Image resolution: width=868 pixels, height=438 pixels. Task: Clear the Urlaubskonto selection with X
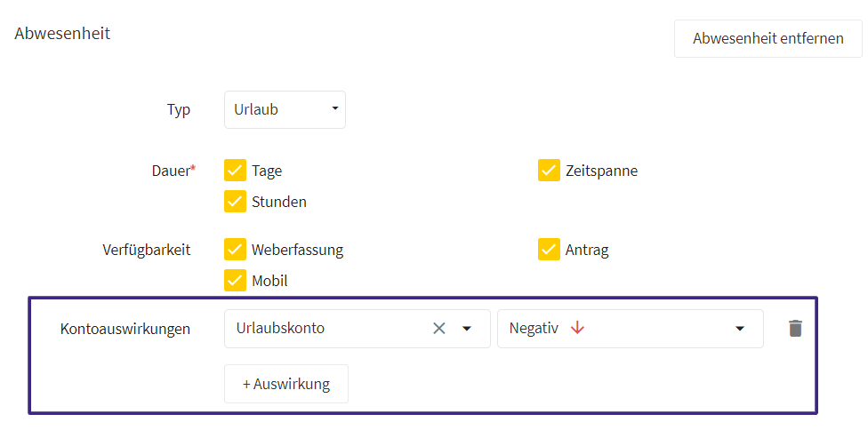(439, 329)
